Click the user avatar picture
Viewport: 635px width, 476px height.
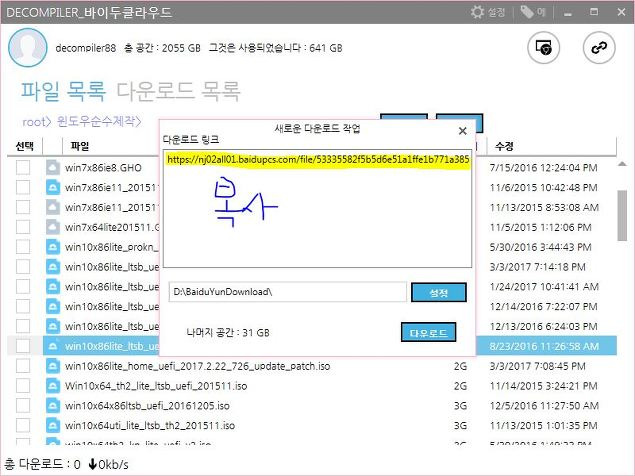(x=28, y=48)
